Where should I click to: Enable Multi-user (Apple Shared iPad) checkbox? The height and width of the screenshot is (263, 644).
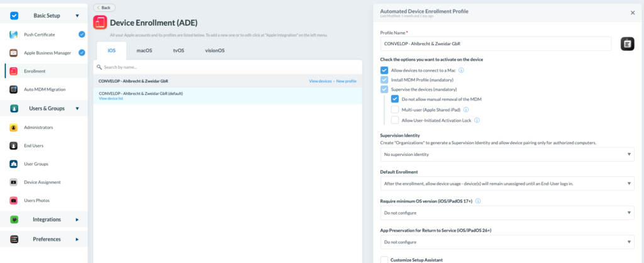pos(394,109)
